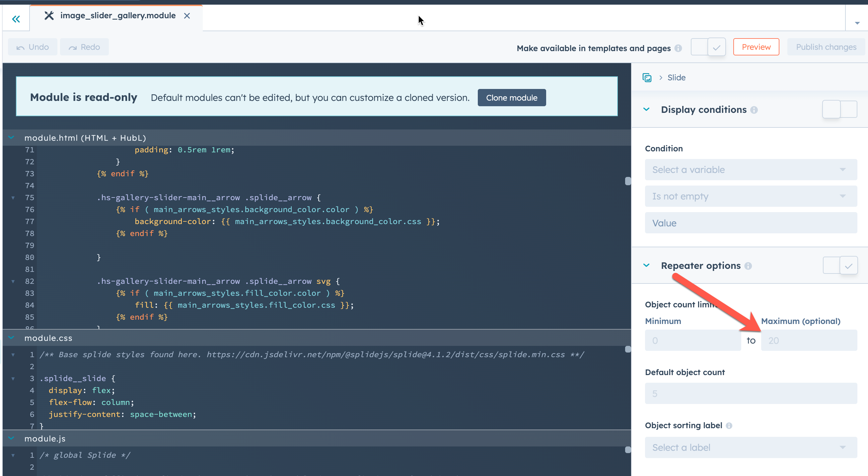
Task: Click the Maximum object count input field
Action: pyautogui.click(x=809, y=340)
